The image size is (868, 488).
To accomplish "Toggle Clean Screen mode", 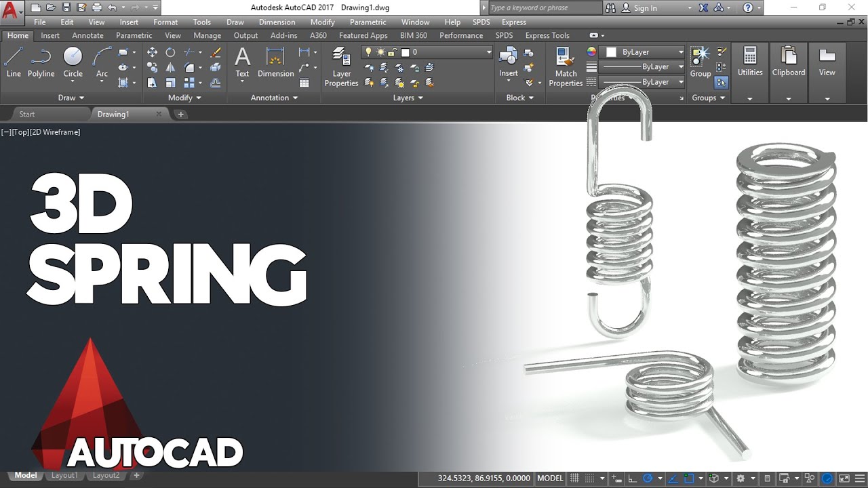I will coord(844,478).
